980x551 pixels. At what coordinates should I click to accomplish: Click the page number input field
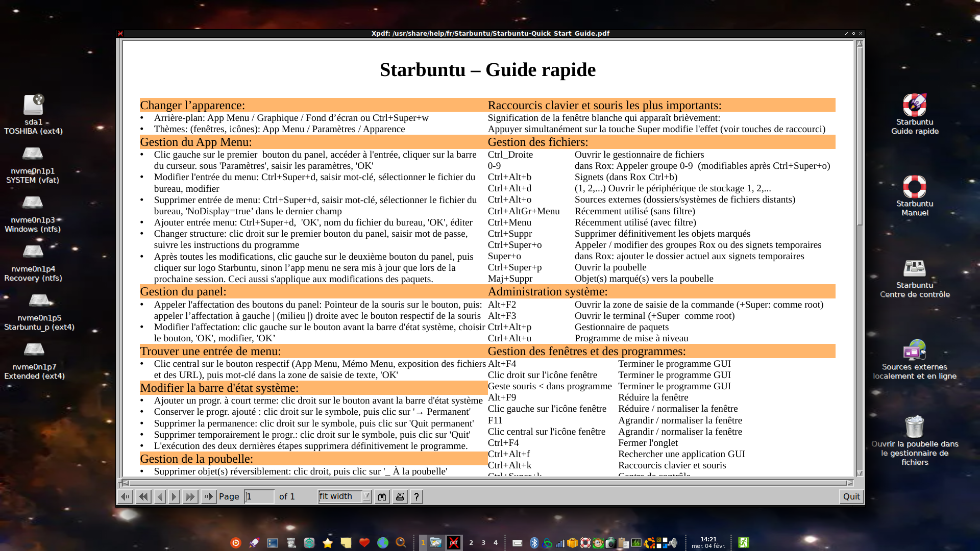(259, 496)
